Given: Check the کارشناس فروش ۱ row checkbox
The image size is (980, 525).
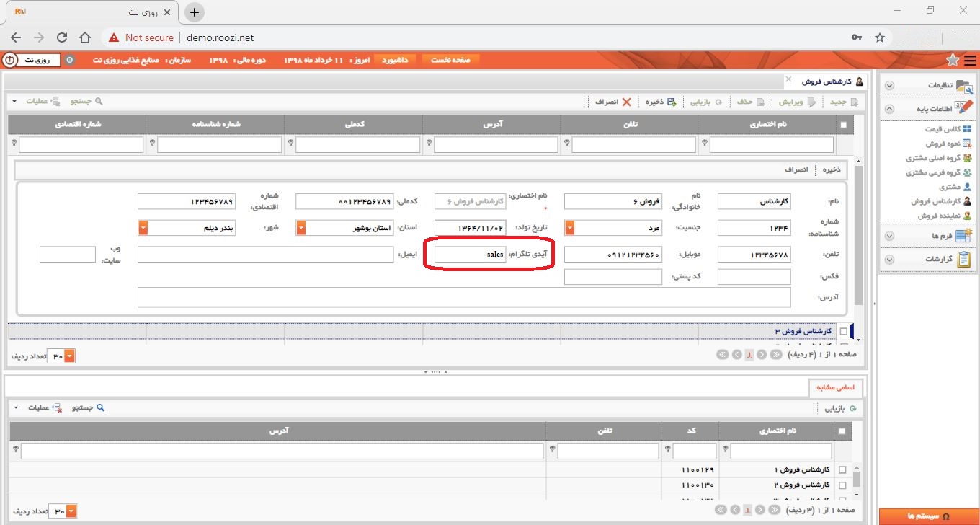Looking at the screenshot, I should (x=842, y=470).
